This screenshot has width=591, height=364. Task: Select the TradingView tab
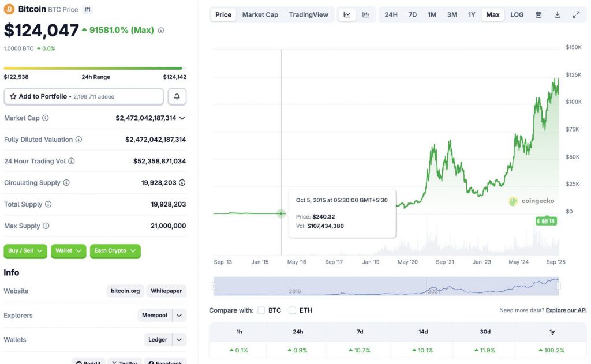pyautogui.click(x=308, y=14)
